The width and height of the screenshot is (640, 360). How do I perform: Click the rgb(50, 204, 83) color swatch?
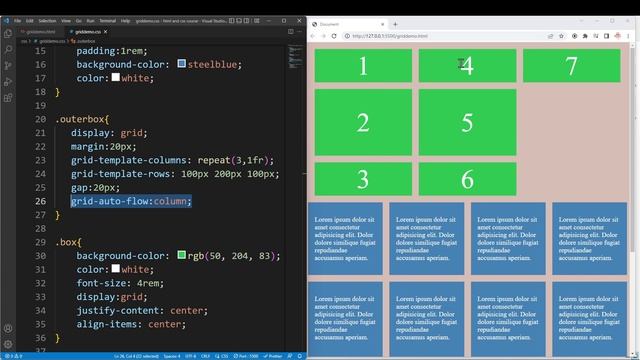pos(182,255)
